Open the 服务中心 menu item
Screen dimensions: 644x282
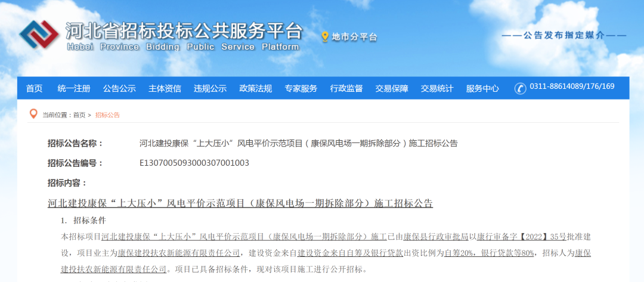[x=482, y=88]
